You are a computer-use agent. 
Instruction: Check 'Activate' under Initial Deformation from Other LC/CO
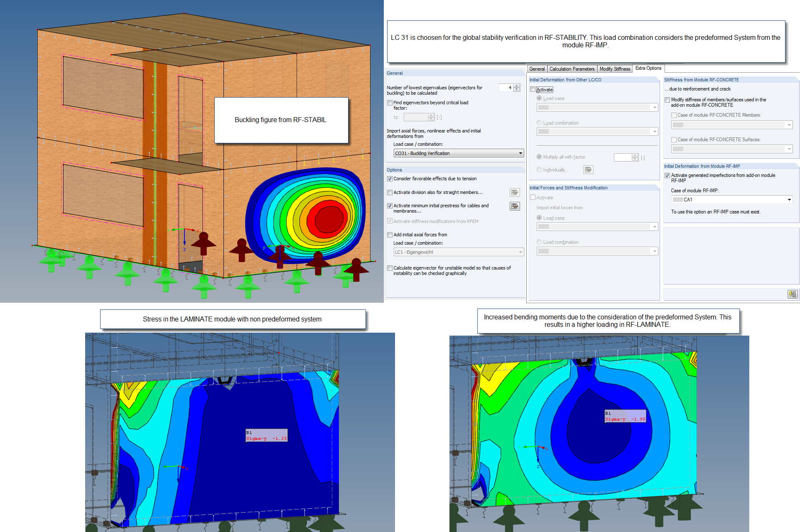533,89
